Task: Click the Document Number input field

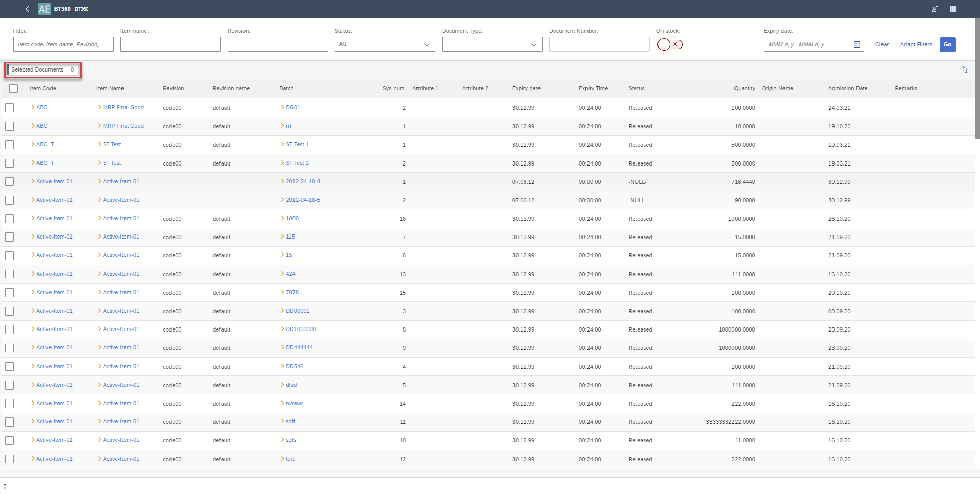Action: click(599, 44)
